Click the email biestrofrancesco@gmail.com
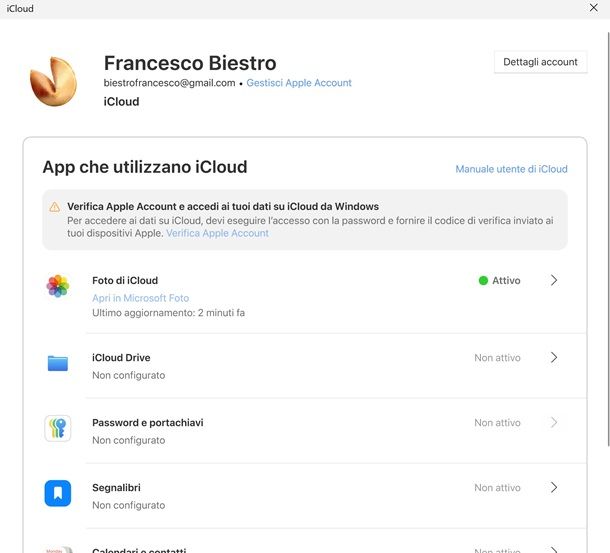 (x=169, y=83)
